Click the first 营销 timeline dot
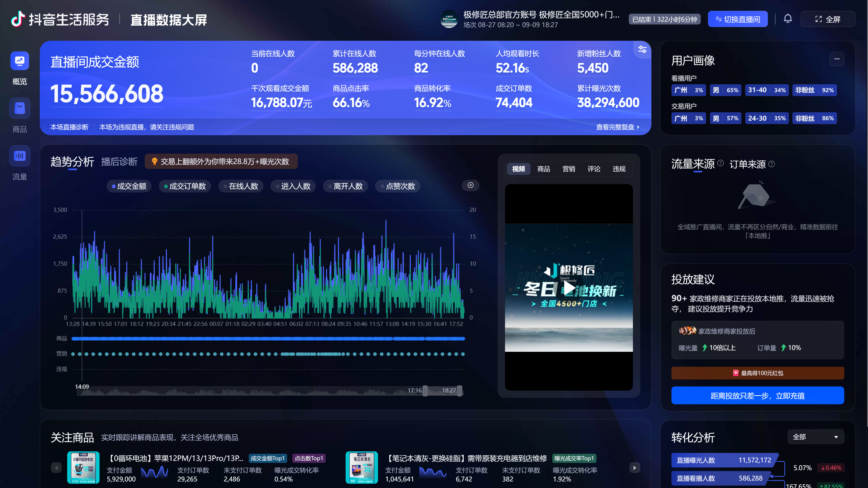 tap(73, 354)
